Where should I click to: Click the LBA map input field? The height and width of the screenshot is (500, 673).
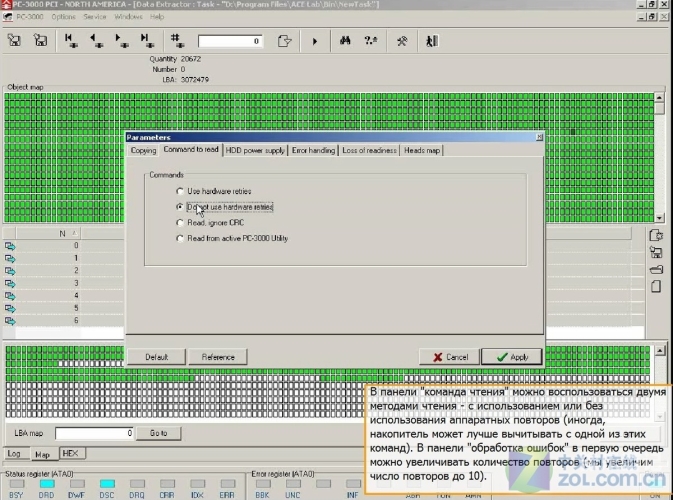(x=94, y=433)
